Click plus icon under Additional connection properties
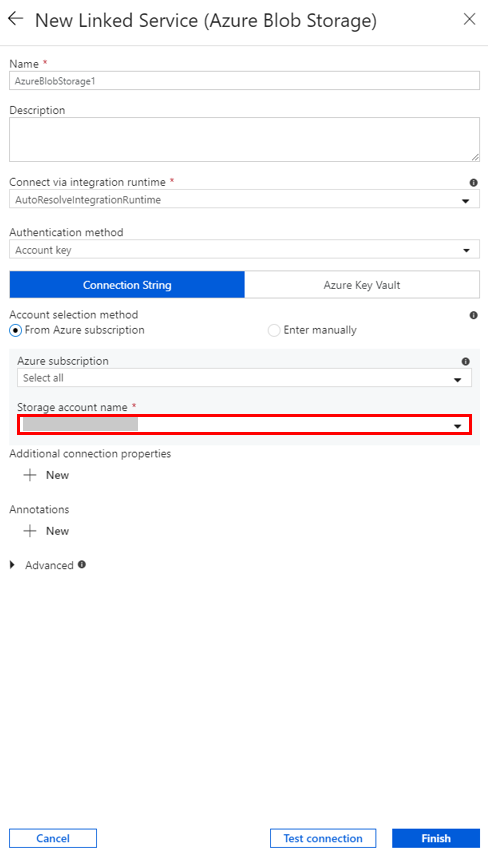 pyautogui.click(x=30, y=475)
